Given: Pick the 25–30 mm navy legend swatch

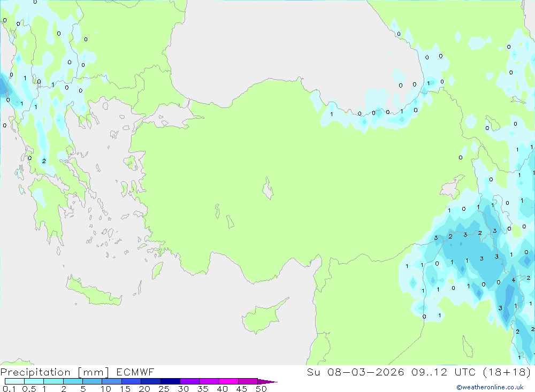Looking at the screenshot, I should click(x=170, y=381).
